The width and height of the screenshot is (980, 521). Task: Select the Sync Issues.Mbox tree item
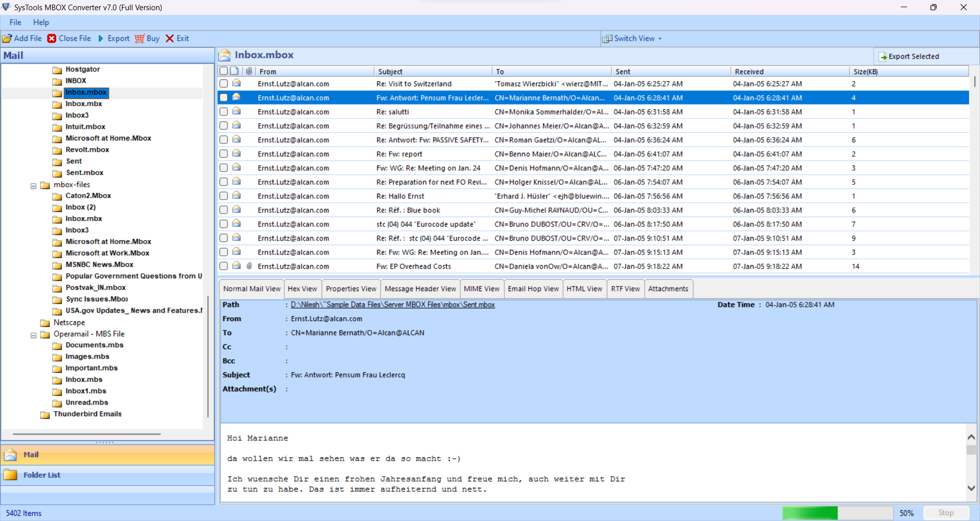pos(96,299)
